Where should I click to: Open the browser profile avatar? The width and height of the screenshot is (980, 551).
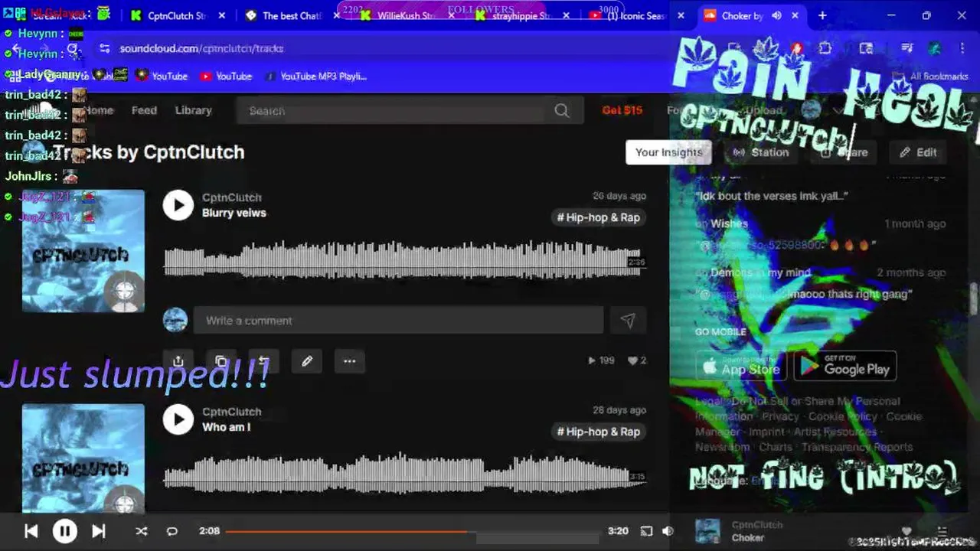tap(934, 48)
